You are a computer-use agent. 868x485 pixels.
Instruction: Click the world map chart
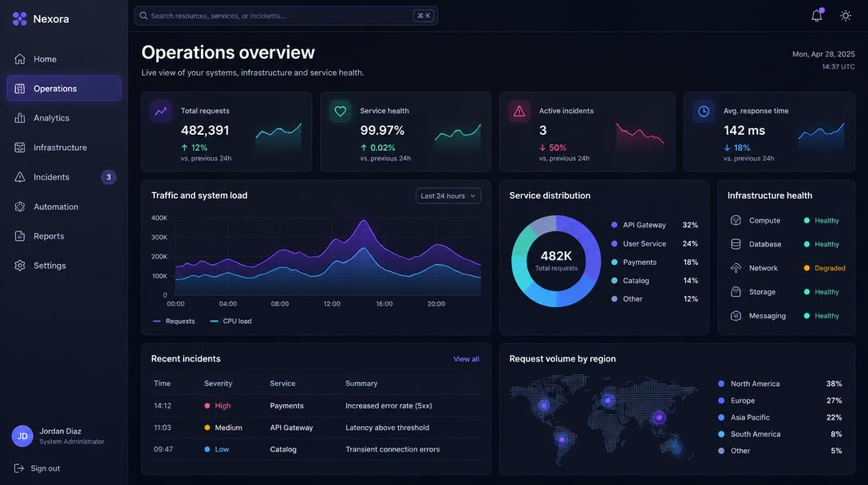(603, 419)
